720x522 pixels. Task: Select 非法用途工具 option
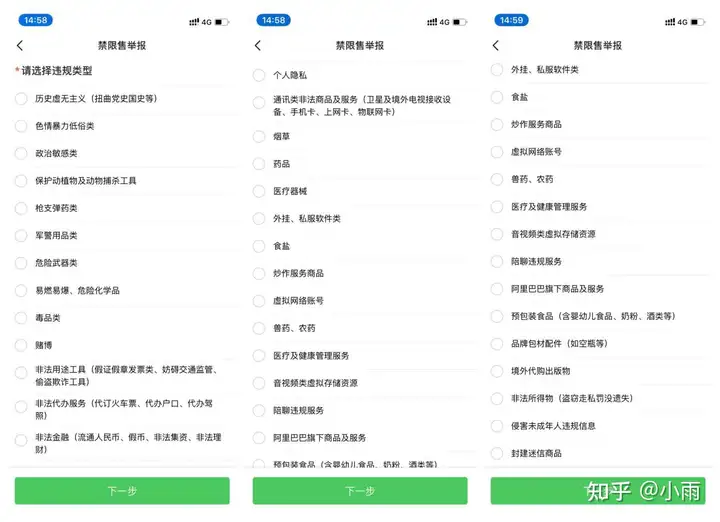click(x=21, y=373)
